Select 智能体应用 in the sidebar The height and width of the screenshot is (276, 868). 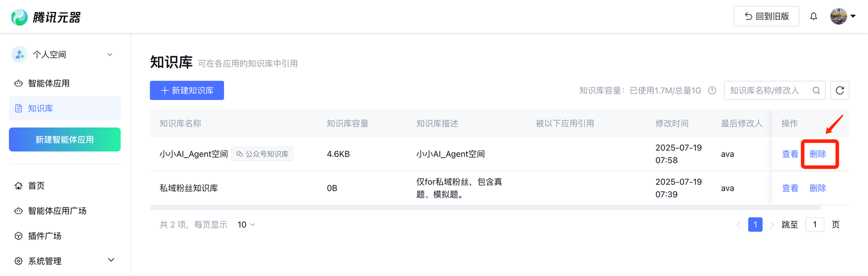(x=49, y=83)
